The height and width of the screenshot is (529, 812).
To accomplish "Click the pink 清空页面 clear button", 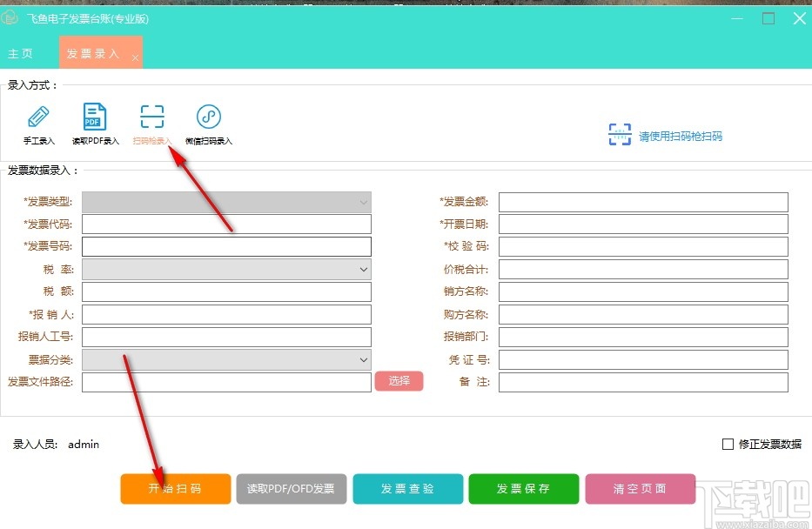I will (641, 488).
